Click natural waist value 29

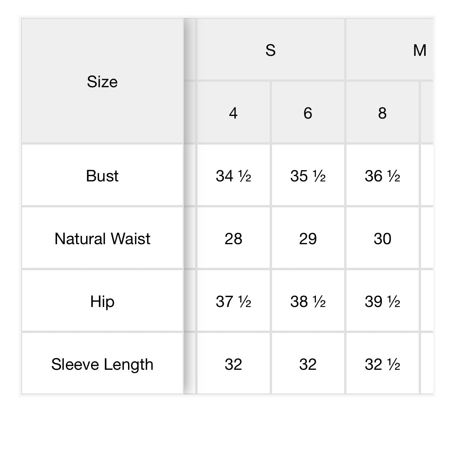(308, 239)
